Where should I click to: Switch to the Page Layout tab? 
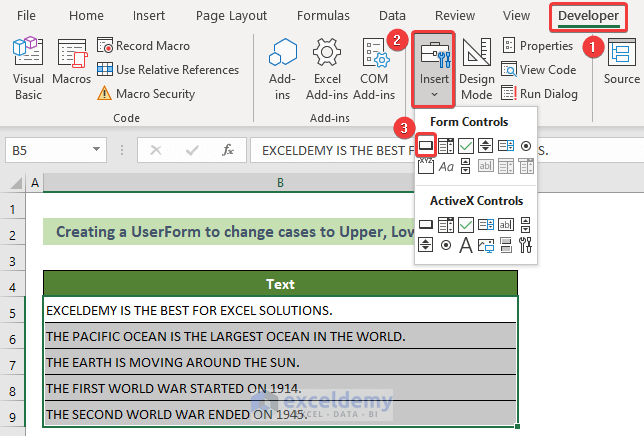coord(231,16)
